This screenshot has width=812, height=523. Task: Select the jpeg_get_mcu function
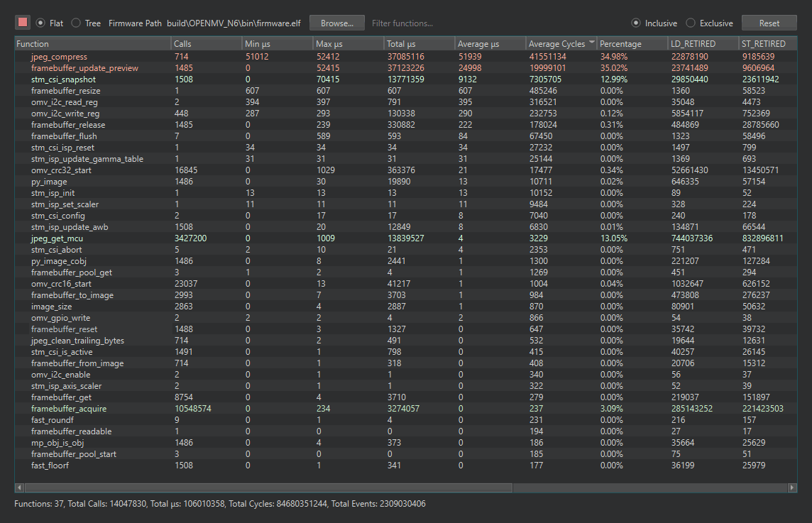406,238
